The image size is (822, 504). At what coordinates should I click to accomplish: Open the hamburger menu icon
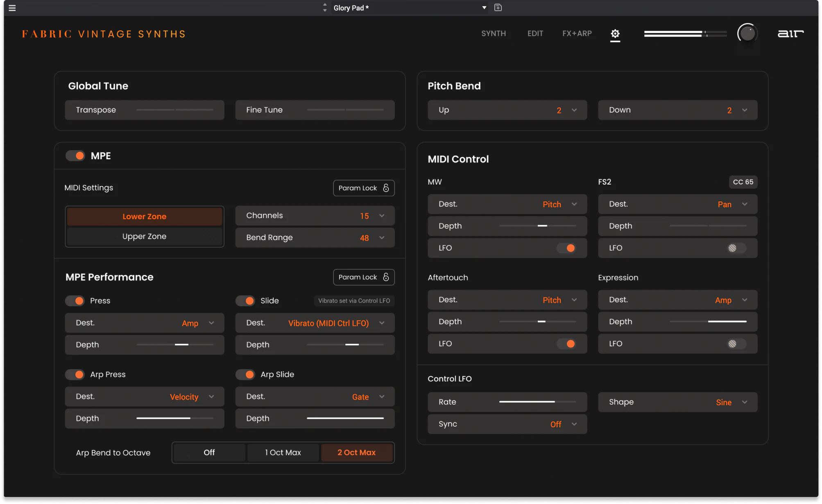12,8
